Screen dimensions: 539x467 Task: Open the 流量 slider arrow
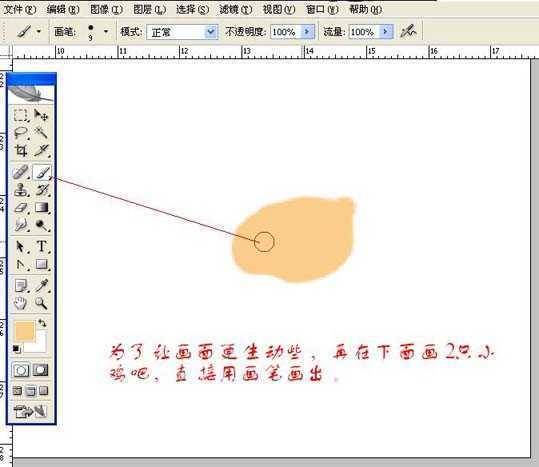(x=386, y=32)
